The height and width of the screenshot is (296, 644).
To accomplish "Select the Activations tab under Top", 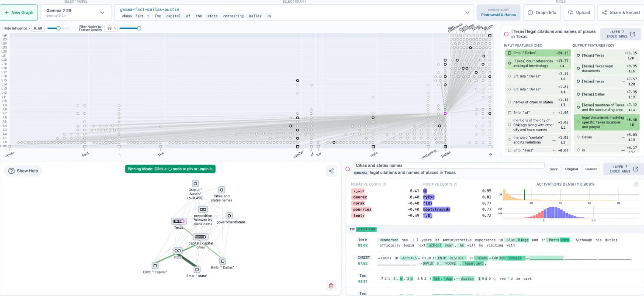I will point(366,229).
